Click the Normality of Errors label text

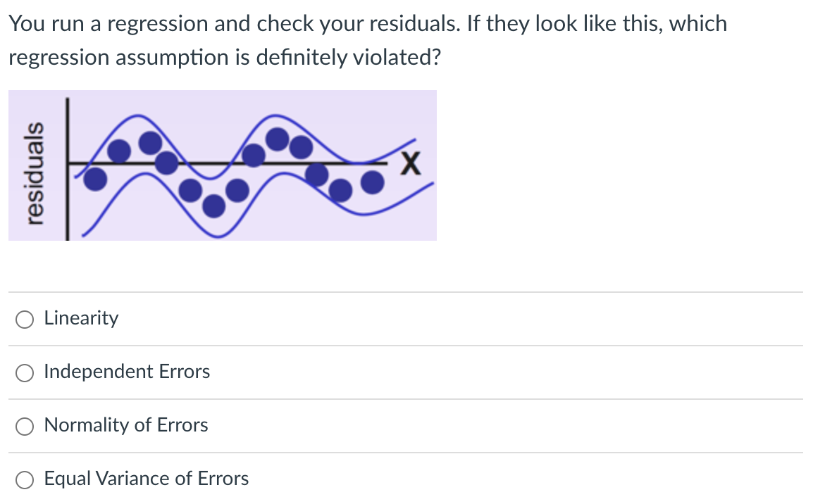click(126, 425)
